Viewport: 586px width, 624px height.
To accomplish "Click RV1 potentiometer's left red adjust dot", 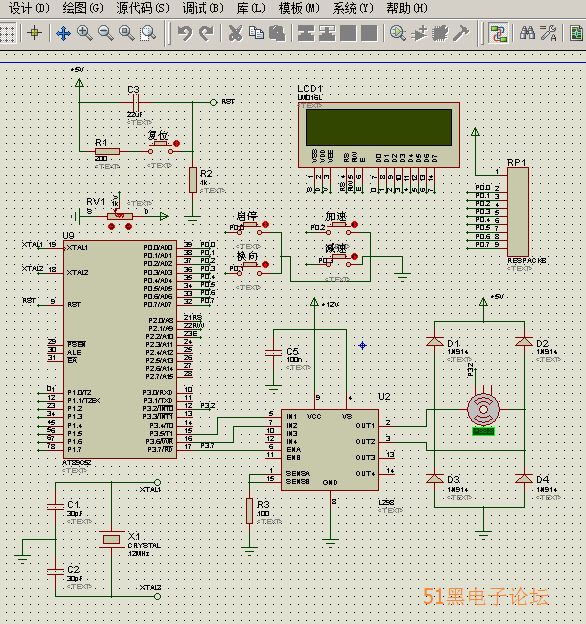I will pyautogui.click(x=111, y=226).
